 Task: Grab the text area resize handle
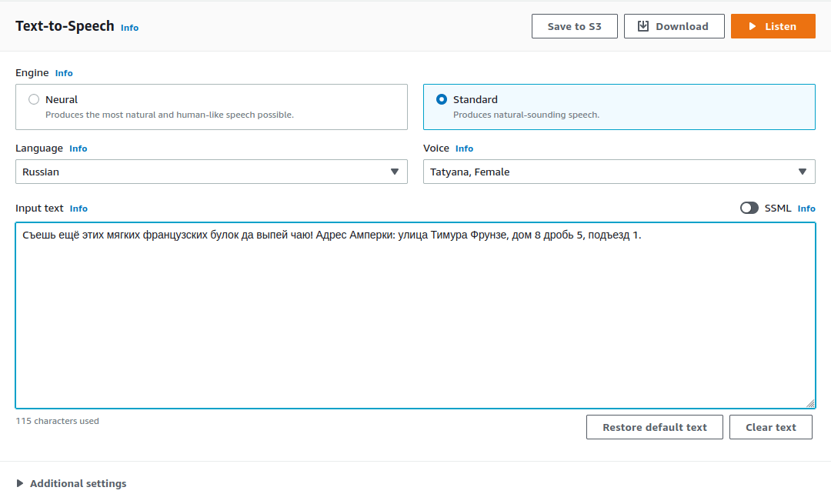tap(810, 403)
